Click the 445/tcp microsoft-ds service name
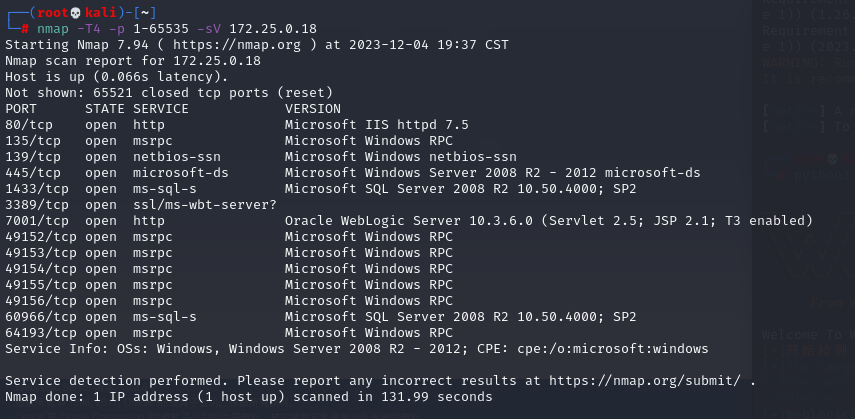855x419 pixels. pyautogui.click(x=180, y=173)
